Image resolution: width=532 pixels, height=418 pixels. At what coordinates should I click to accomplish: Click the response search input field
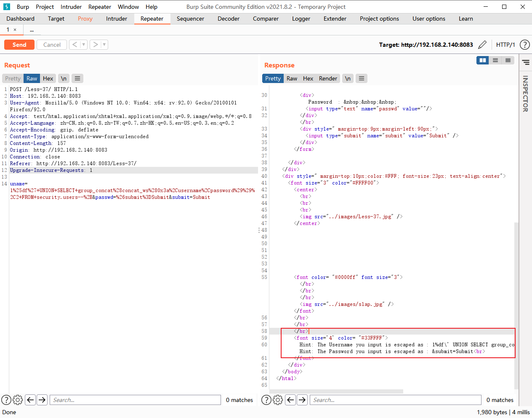pyautogui.click(x=395, y=400)
